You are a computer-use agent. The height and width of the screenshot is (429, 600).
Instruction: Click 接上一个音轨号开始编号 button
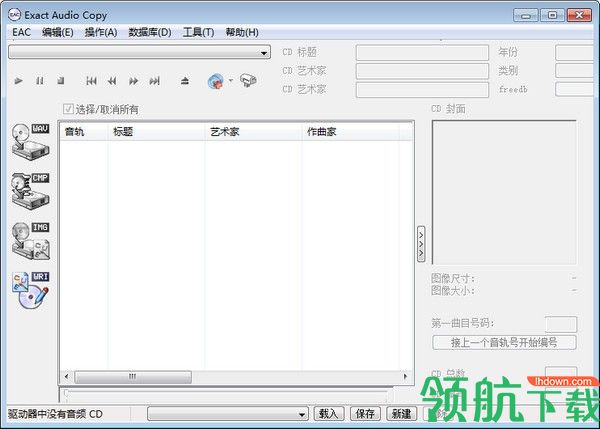click(x=504, y=343)
